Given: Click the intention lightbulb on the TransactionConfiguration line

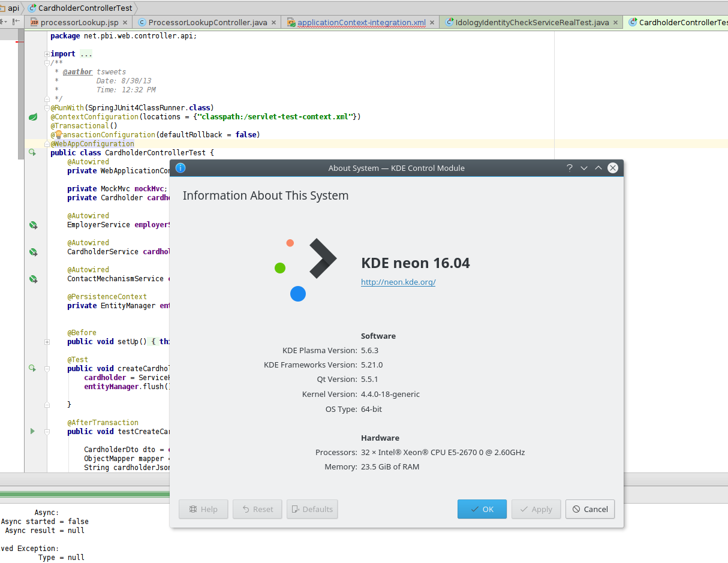Looking at the screenshot, I should click(x=59, y=135).
